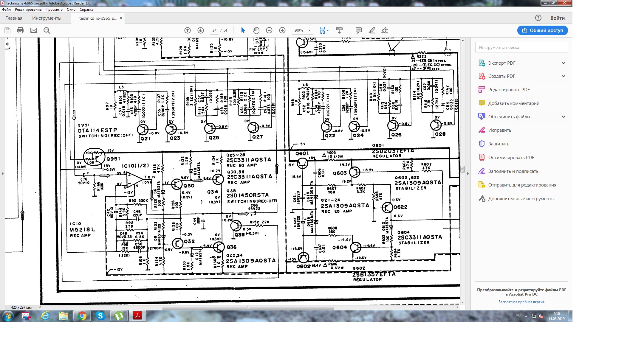The width and height of the screenshot is (644, 362).
Task: Click the Инструменты поиска search field
Action: [x=521, y=47]
